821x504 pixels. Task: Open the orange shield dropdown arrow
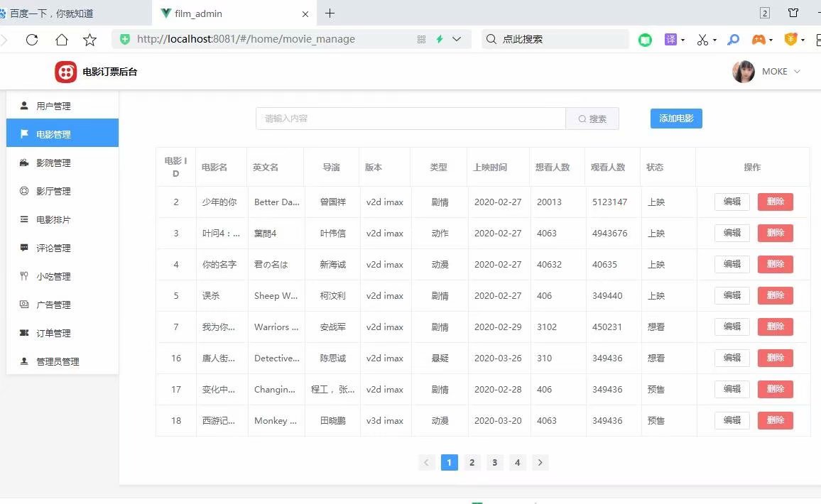(803, 40)
